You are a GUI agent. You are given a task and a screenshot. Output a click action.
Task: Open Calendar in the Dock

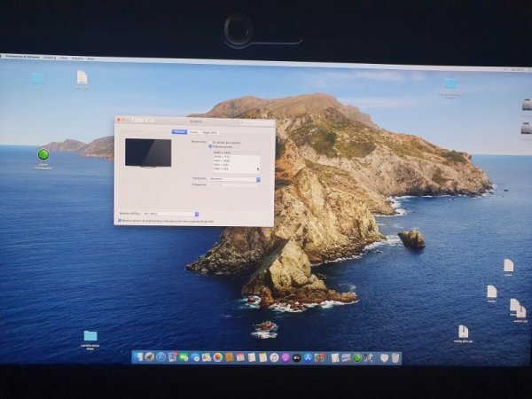(x=240, y=357)
